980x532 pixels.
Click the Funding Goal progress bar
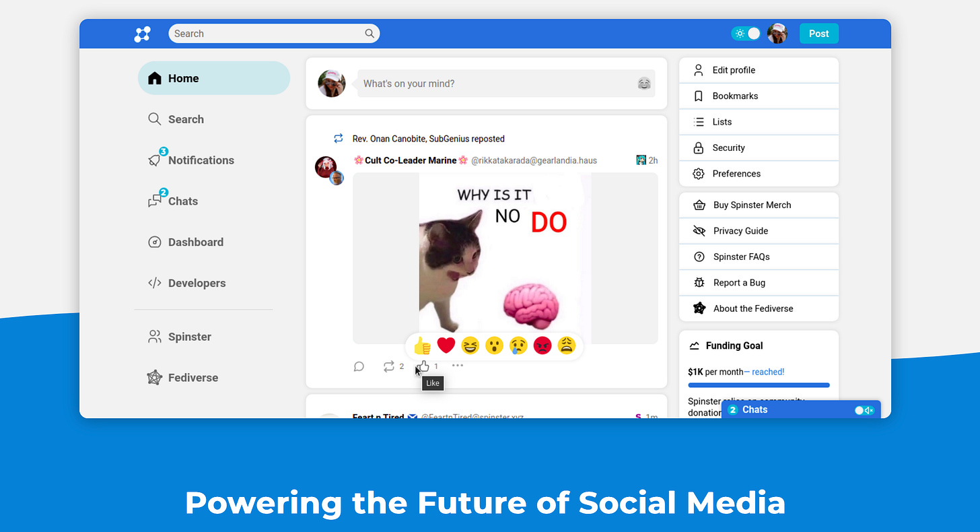point(759,385)
